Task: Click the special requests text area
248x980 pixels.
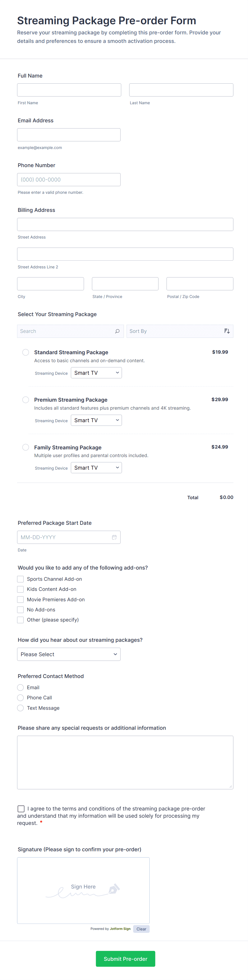Action: [125, 763]
